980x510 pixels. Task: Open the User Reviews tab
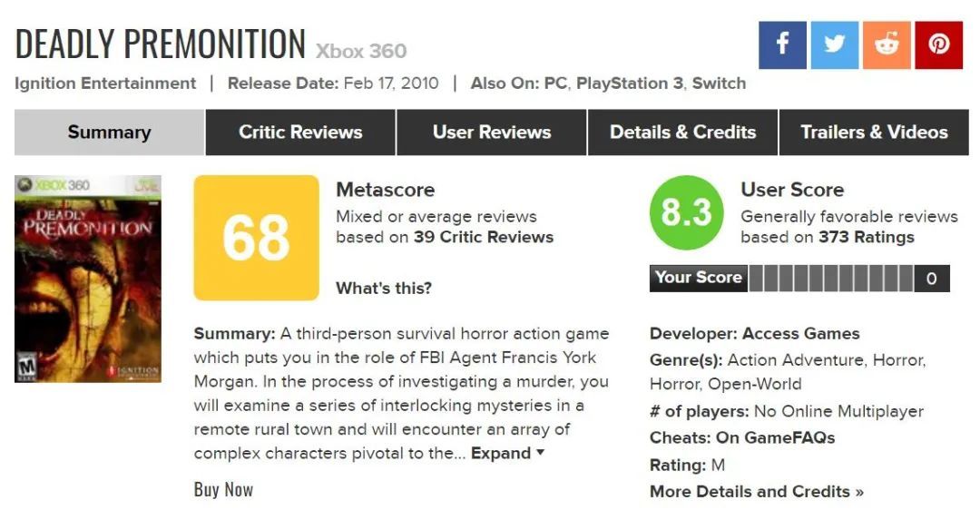tap(492, 132)
